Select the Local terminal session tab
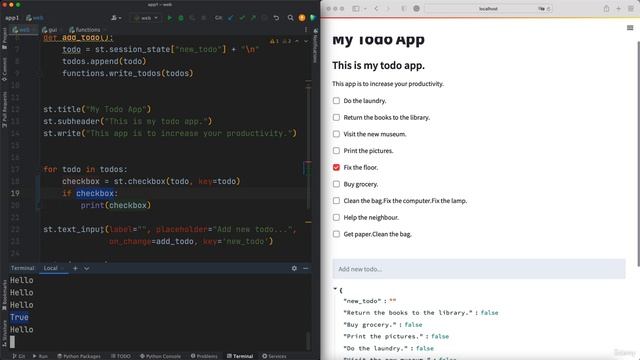Image resolution: width=640 pixels, height=360 pixels. [53, 268]
